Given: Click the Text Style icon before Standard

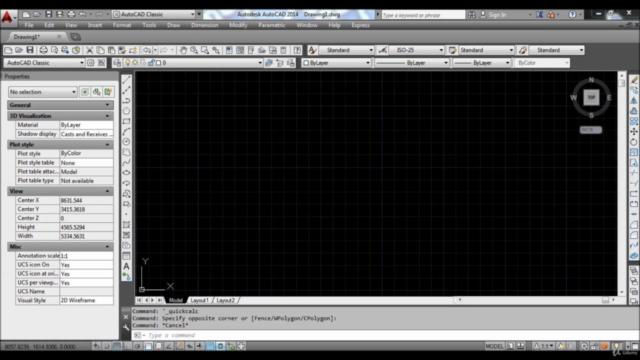Looking at the screenshot, I should click(x=312, y=50).
